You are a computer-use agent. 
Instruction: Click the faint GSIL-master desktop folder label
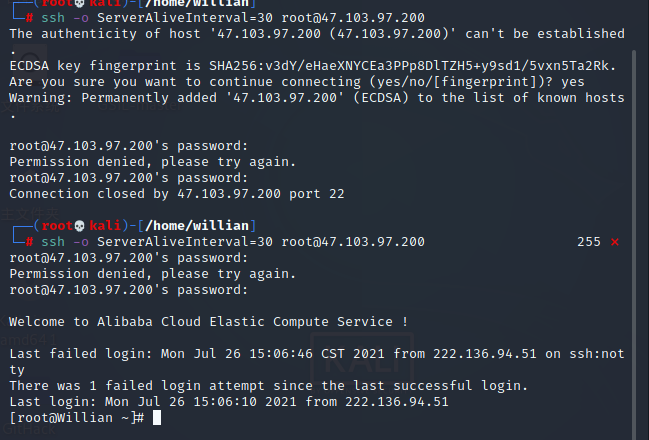(x=140, y=105)
